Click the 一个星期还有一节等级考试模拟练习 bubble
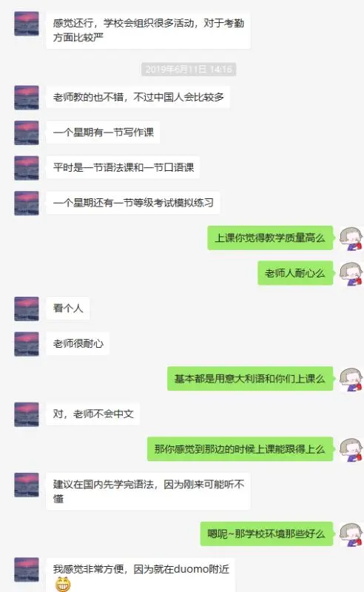This screenshot has height=592, width=364. tap(133, 203)
